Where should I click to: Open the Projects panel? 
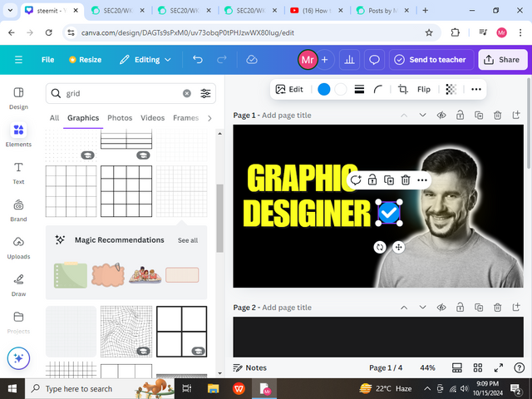[x=18, y=323]
